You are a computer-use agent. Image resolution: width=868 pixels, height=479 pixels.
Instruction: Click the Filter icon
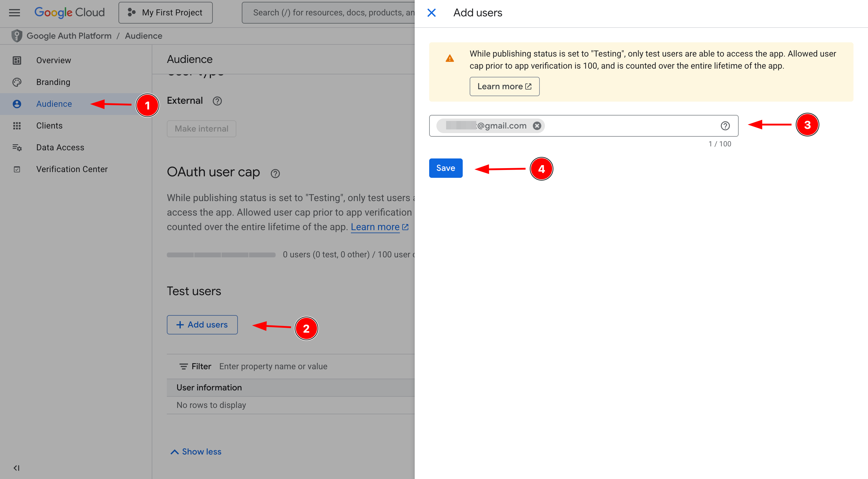183,367
